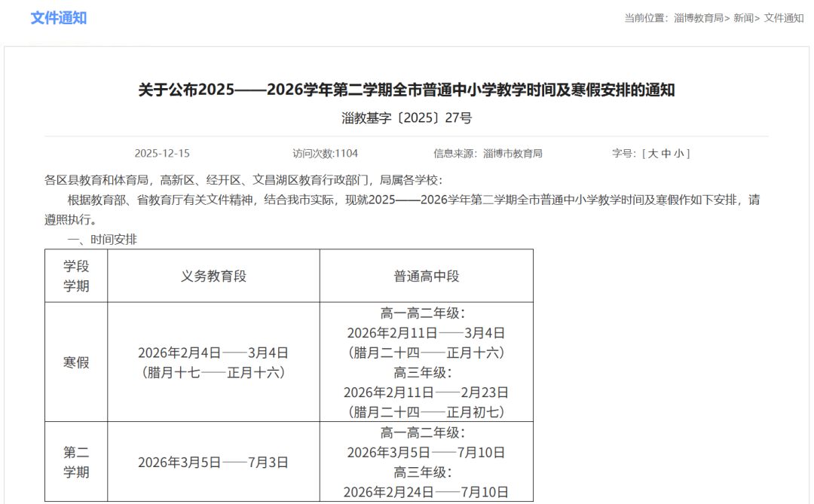Select the 普通高中段 table column header
Viewport: 814px width, 504px height.
pos(426,276)
